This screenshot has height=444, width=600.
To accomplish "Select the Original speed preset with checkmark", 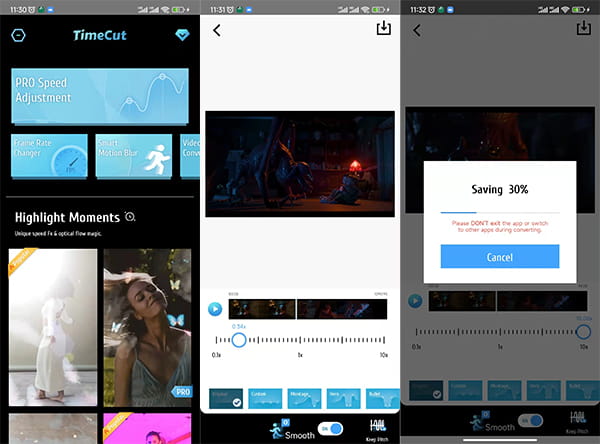I will [226, 398].
